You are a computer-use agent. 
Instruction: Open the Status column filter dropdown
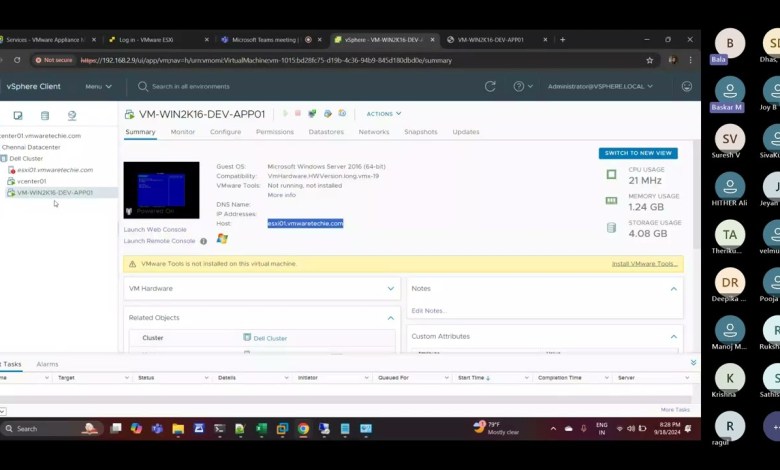[x=206, y=378]
